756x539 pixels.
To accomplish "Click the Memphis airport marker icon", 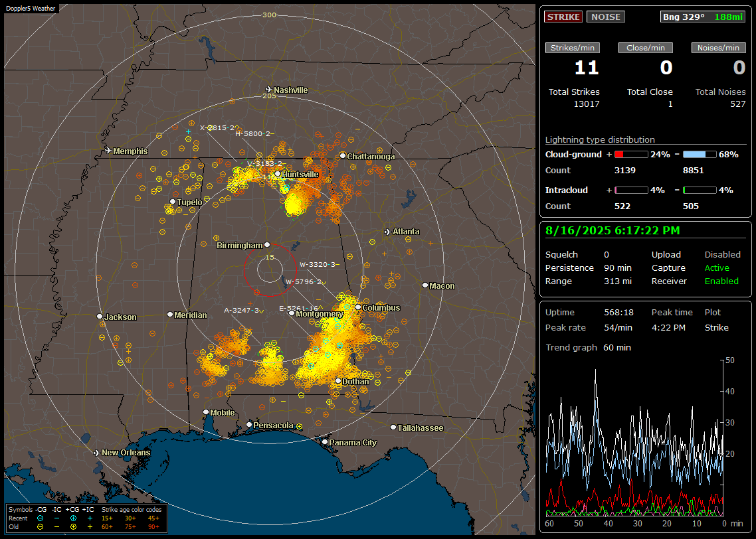I will (108, 151).
